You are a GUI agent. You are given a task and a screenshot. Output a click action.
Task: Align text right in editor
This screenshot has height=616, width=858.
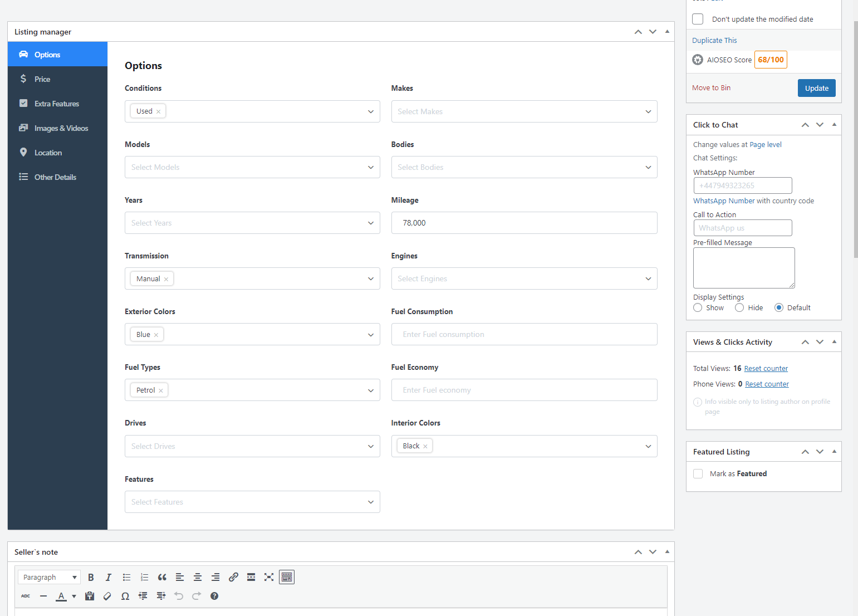tap(215, 577)
